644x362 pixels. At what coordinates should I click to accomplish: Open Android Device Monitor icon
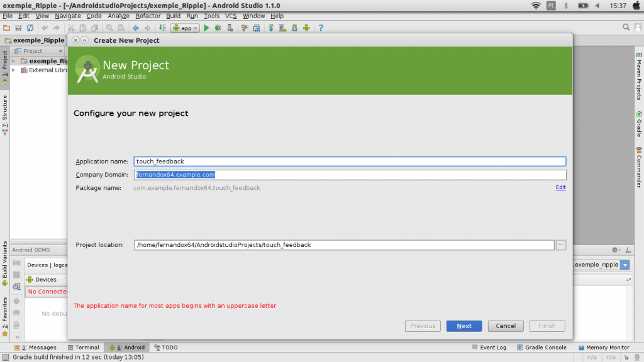pyautogui.click(x=306, y=28)
